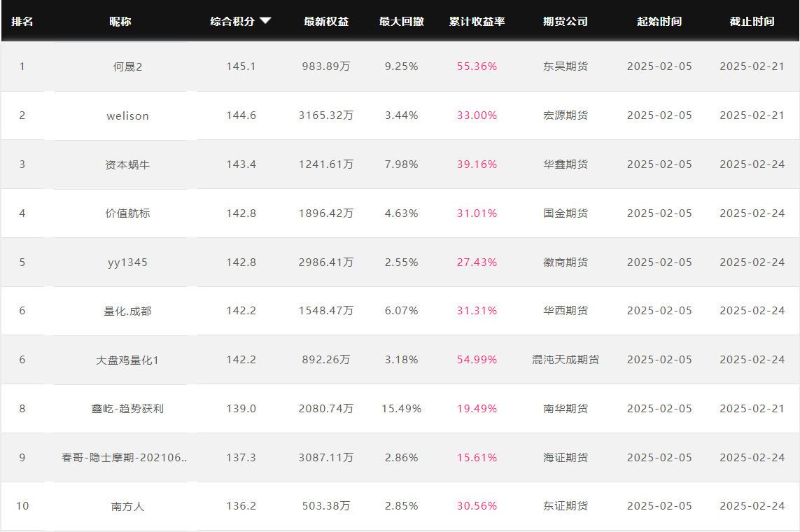Select the equity value 1548.47万
This screenshot has width=800, height=532.
tap(326, 311)
